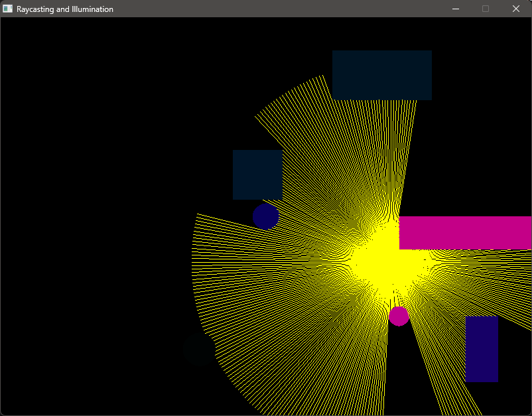This screenshot has height=416, width=532.
Task: Click the rays between the dark square and top rectangle
Action: [x=305, y=126]
